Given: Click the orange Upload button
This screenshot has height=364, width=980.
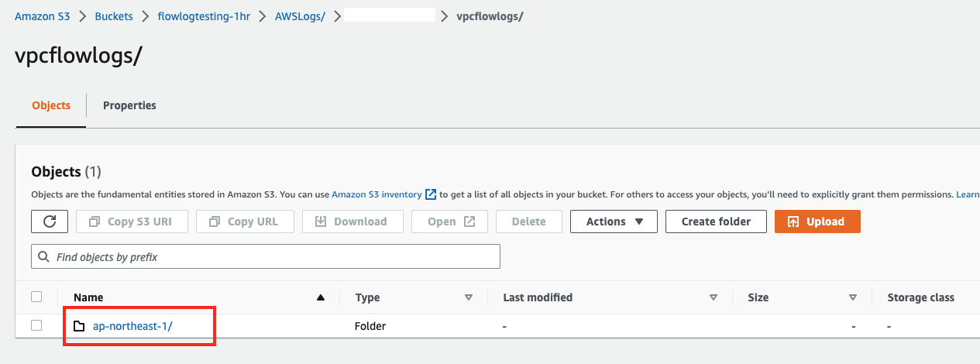Looking at the screenshot, I should [x=817, y=221].
